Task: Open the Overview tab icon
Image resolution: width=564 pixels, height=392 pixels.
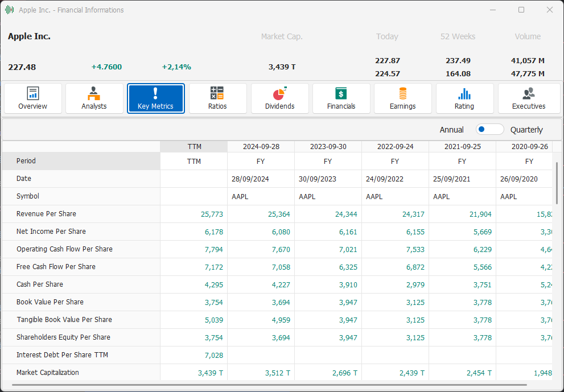Action: point(32,93)
